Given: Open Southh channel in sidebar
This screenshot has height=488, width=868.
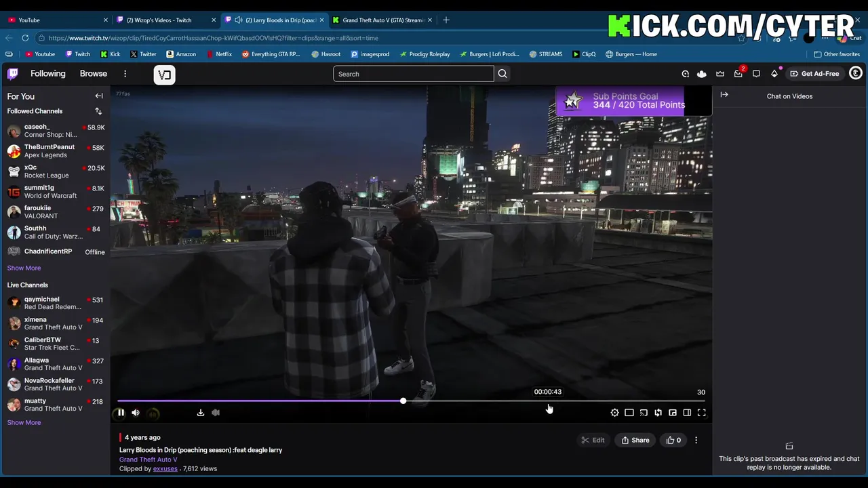Looking at the screenshot, I should [x=56, y=232].
